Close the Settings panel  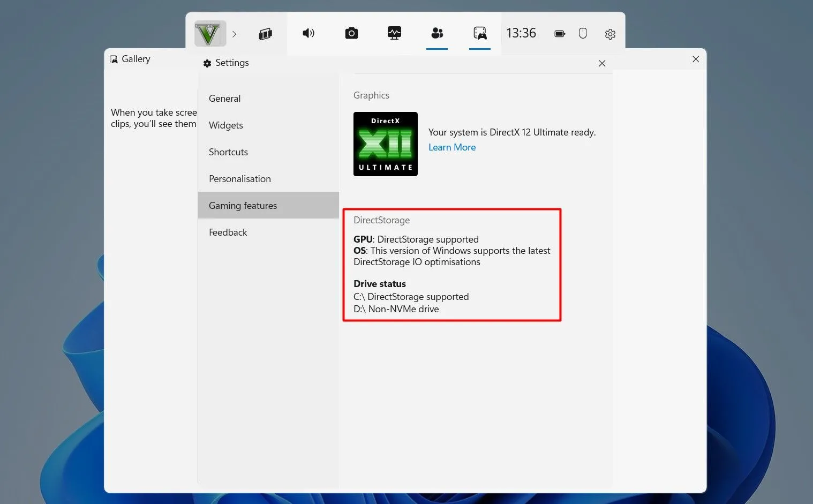click(x=602, y=63)
